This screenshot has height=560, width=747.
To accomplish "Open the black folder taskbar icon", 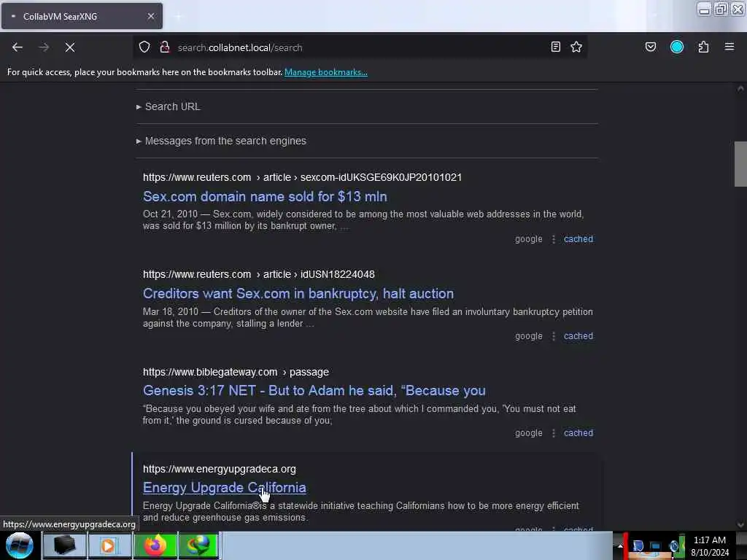I will (64, 545).
